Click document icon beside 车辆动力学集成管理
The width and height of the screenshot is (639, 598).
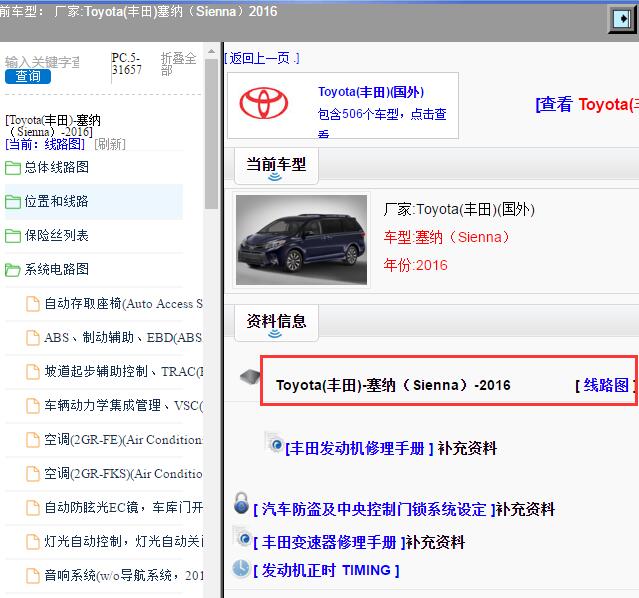coord(33,406)
